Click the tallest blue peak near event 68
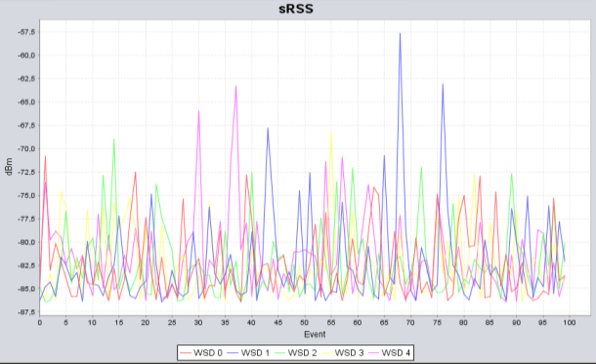Image resolution: width=596 pixels, height=364 pixels. (400, 34)
